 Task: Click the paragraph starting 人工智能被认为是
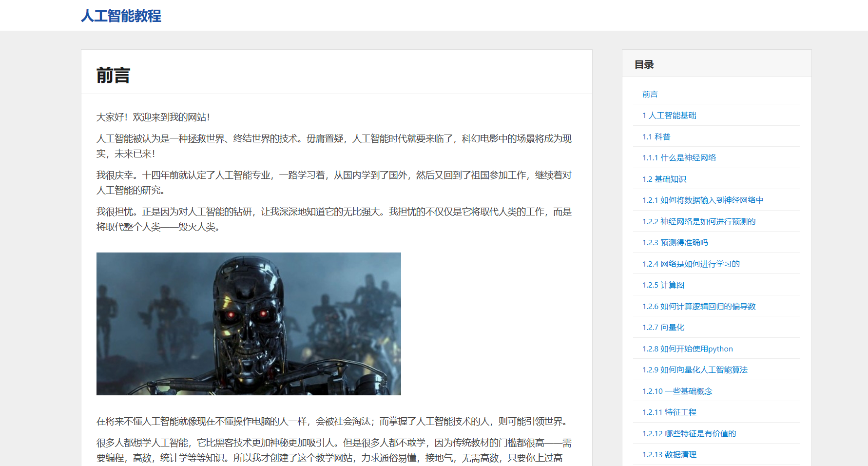[x=334, y=146]
